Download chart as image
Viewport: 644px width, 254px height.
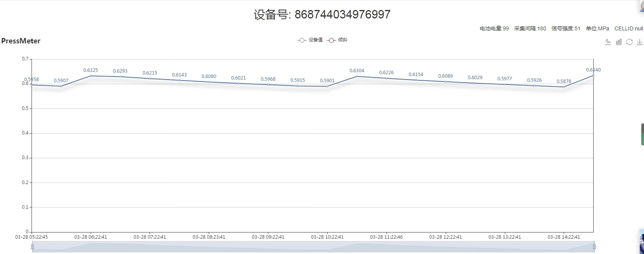tap(640, 42)
